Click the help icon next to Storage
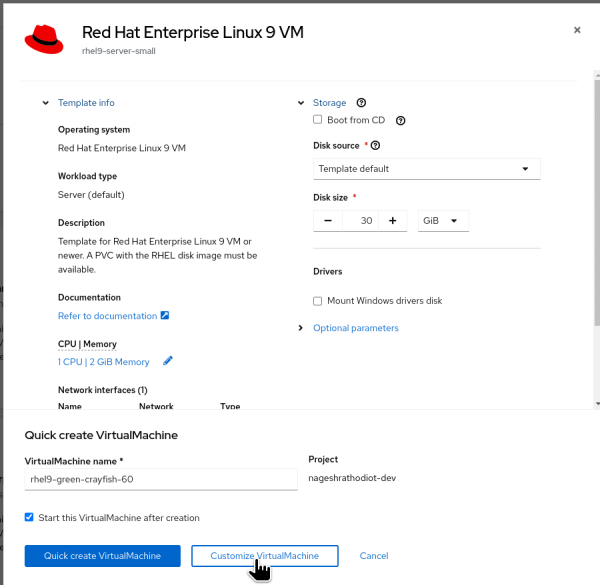Viewport: 600px width, 585px height. coord(361,102)
